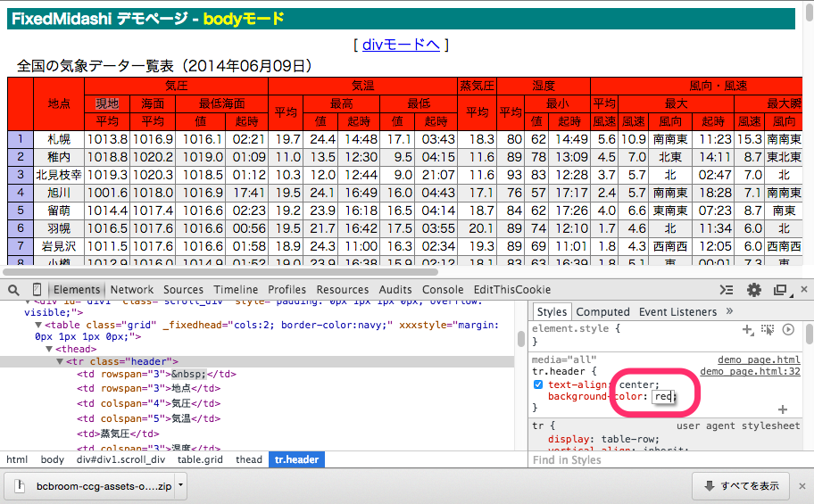Screen dimensions: 814x504
Task: Open the Resources tab
Action: pos(343,290)
